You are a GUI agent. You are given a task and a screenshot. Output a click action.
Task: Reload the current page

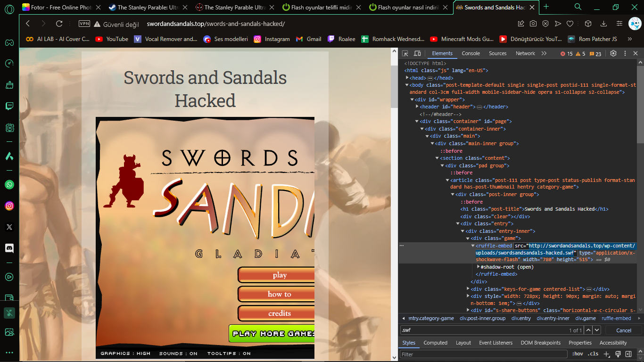click(59, 24)
